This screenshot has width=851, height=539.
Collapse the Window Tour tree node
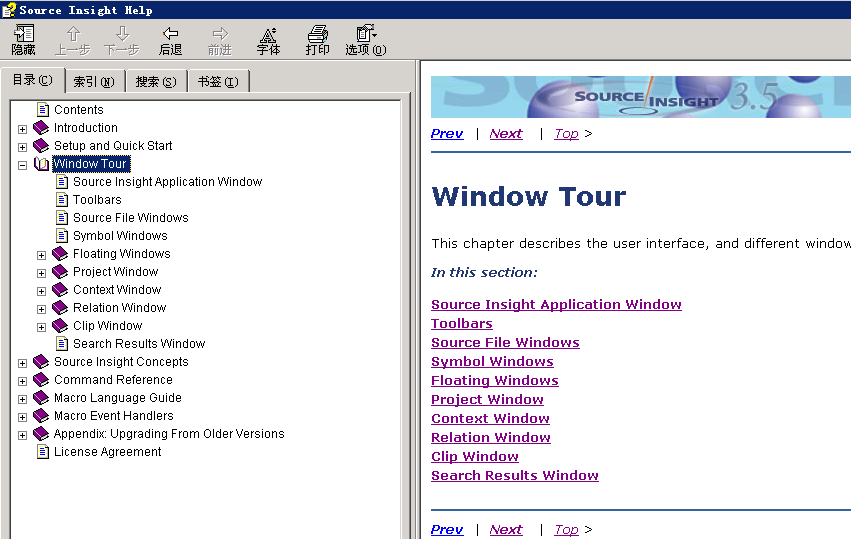pos(22,165)
